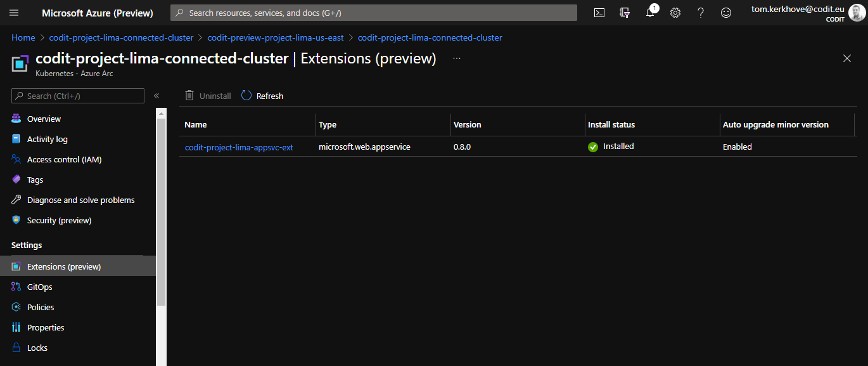Collapse the sidebar with the double chevron
The height and width of the screenshot is (366, 868).
[156, 96]
